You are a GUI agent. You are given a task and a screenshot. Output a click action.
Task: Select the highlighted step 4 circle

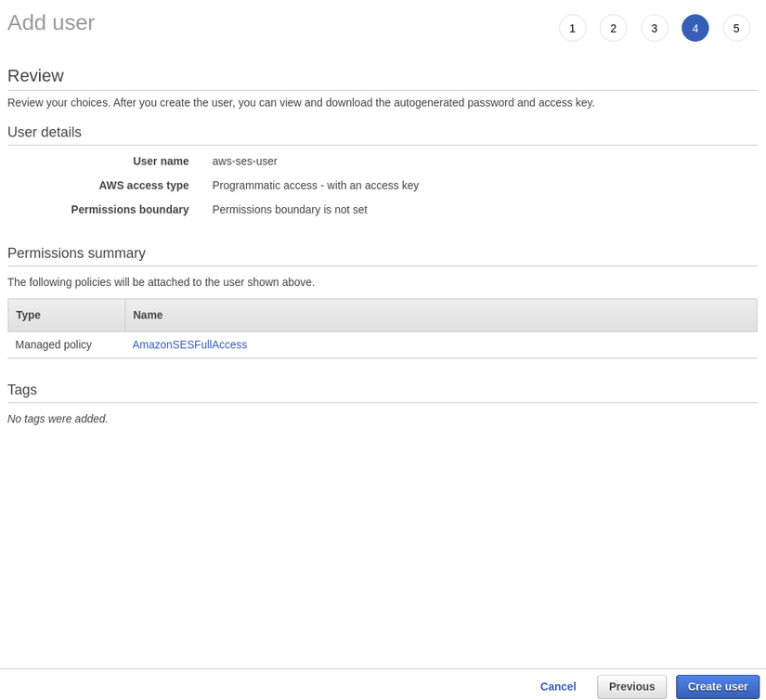tap(695, 28)
